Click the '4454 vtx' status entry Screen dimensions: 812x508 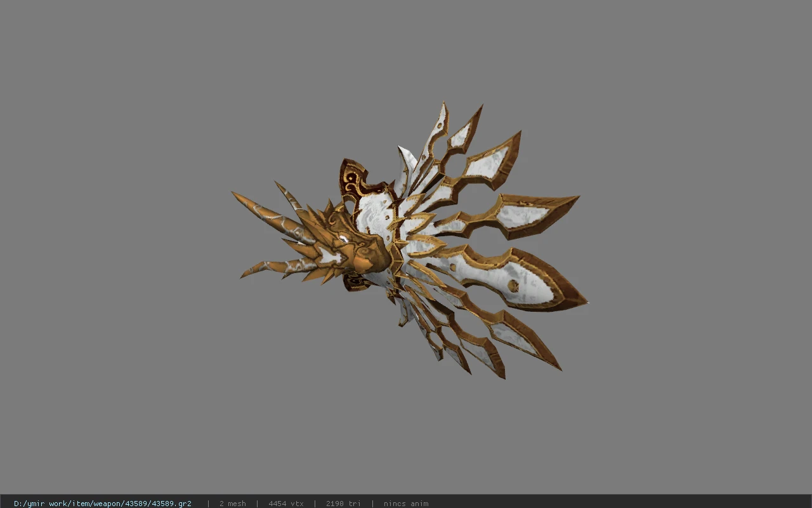tap(286, 504)
